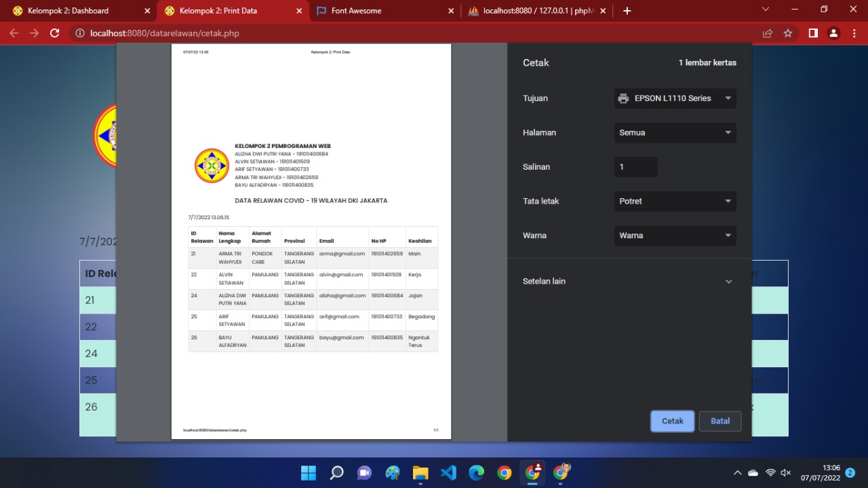View site information icon in address bar
This screenshot has width=868, height=488.
pos(79,32)
